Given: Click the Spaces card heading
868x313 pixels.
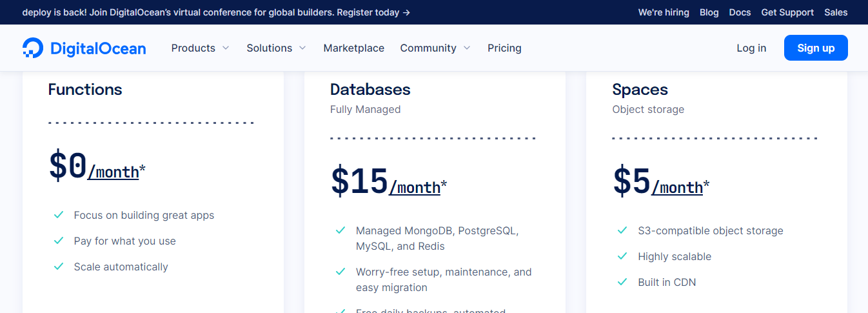Looking at the screenshot, I should pyautogui.click(x=640, y=89).
